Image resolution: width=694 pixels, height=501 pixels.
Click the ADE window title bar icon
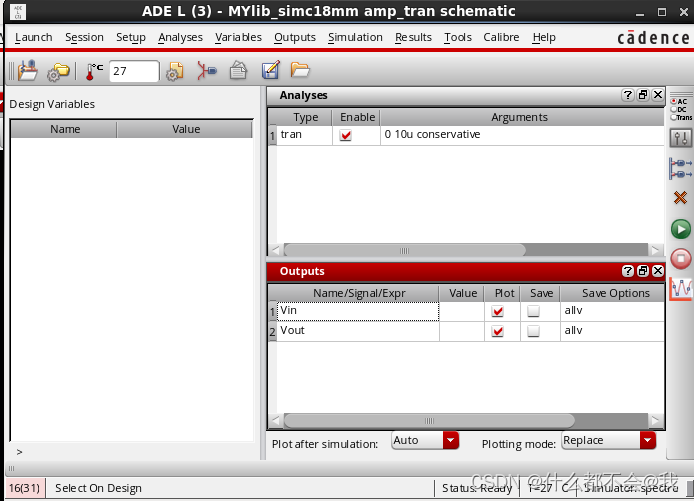pyautogui.click(x=18, y=12)
